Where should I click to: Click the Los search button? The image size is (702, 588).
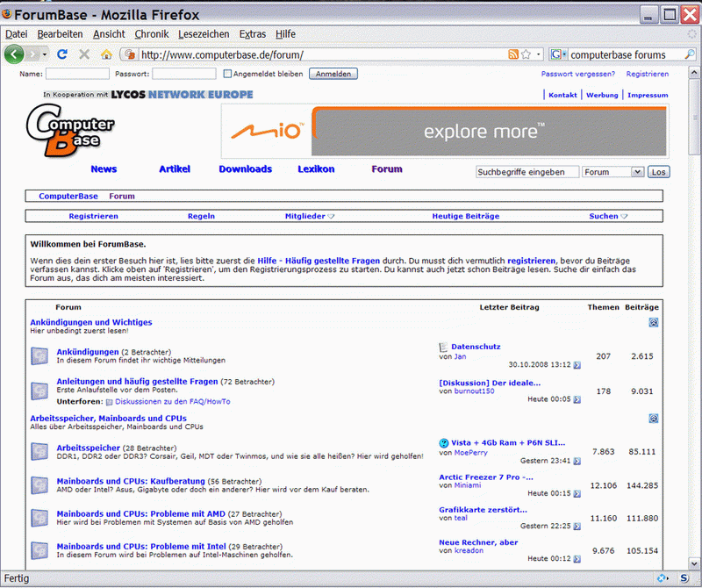coord(659,172)
